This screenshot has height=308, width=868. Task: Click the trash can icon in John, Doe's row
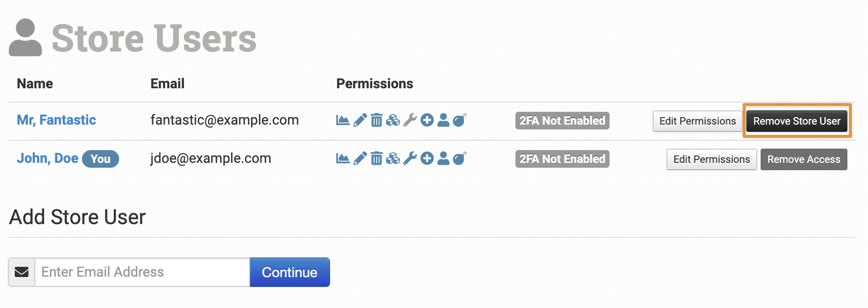pos(376,158)
